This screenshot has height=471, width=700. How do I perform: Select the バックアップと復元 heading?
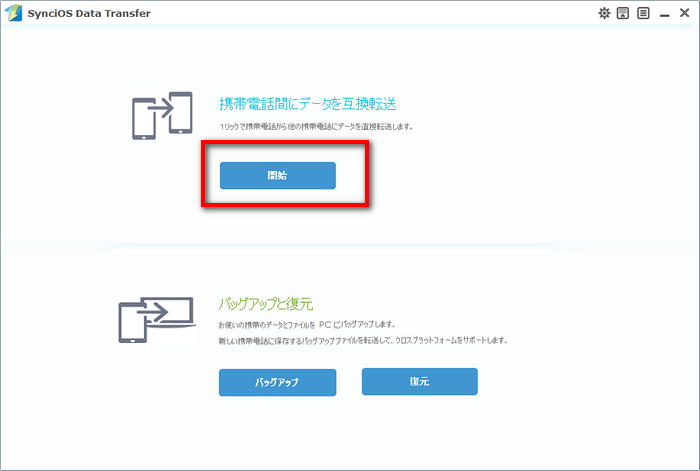coord(266,304)
